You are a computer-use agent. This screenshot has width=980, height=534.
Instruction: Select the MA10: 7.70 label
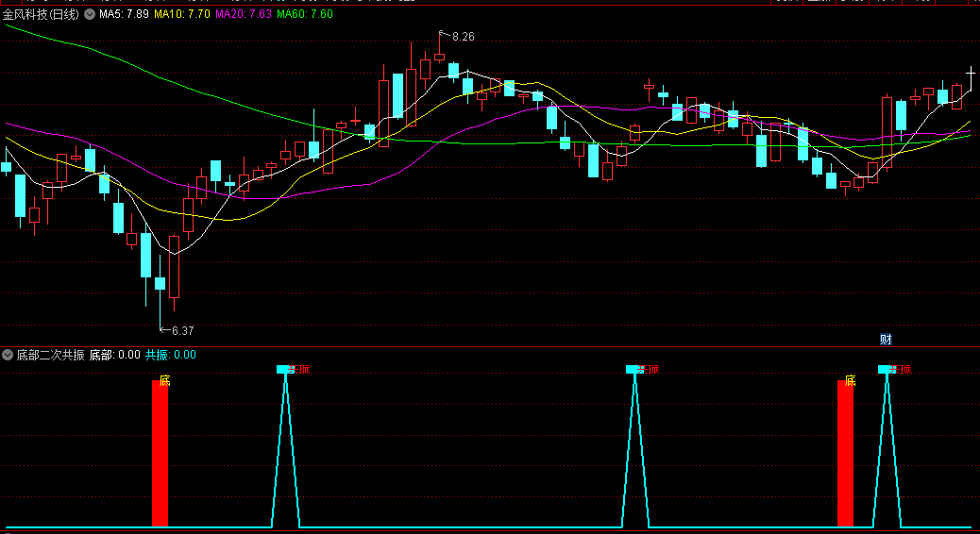tap(182, 14)
